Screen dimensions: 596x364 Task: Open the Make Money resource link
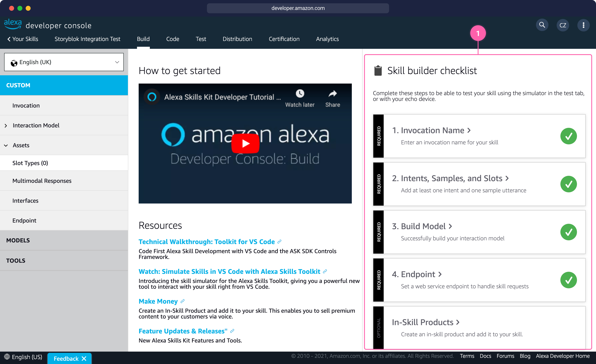click(158, 301)
